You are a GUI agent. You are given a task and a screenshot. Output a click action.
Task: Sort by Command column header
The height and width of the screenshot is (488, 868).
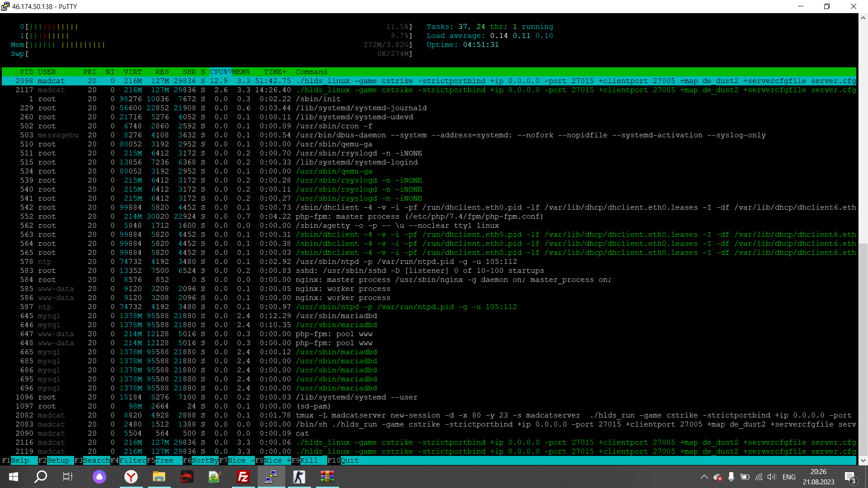click(x=311, y=72)
